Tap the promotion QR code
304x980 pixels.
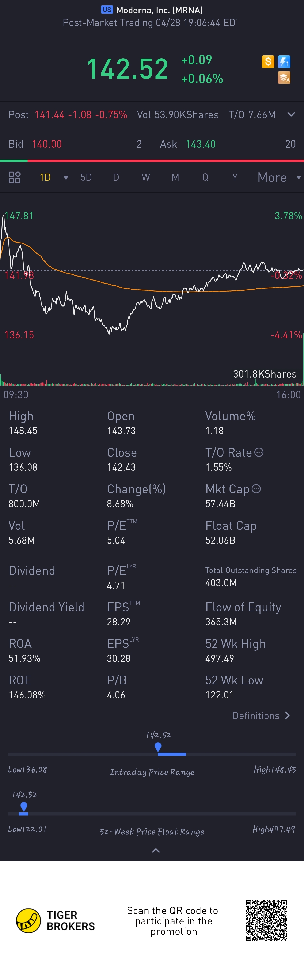pyautogui.click(x=266, y=921)
